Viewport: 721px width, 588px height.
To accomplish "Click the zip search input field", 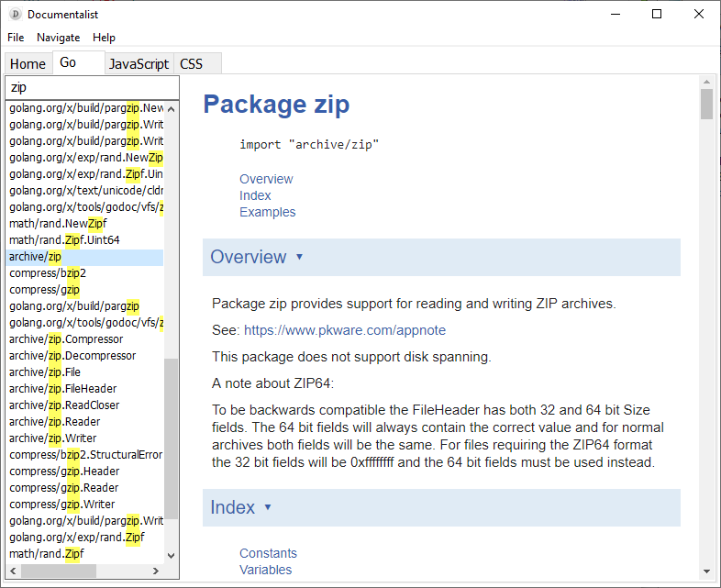I will 92,87.
